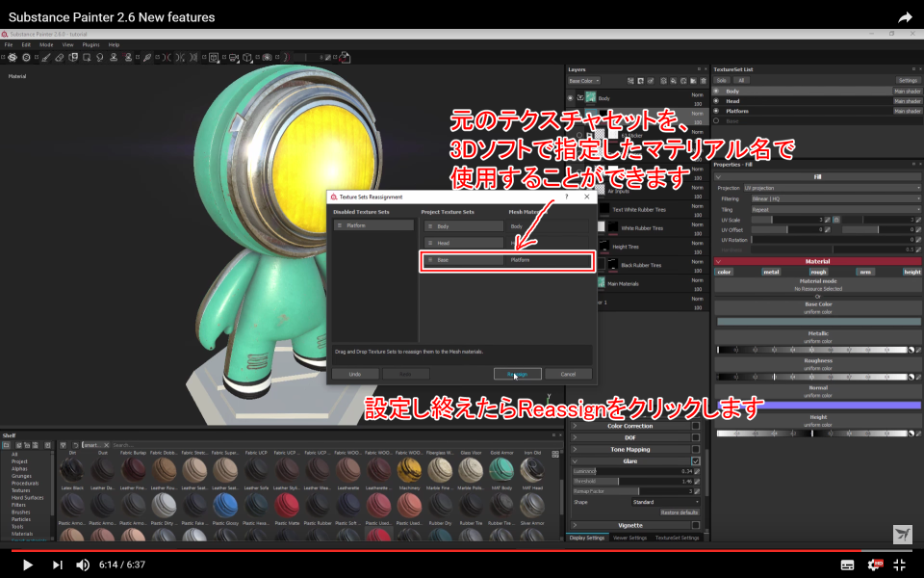Exit fullscreen in the video player
The height and width of the screenshot is (578, 924).
900,565
